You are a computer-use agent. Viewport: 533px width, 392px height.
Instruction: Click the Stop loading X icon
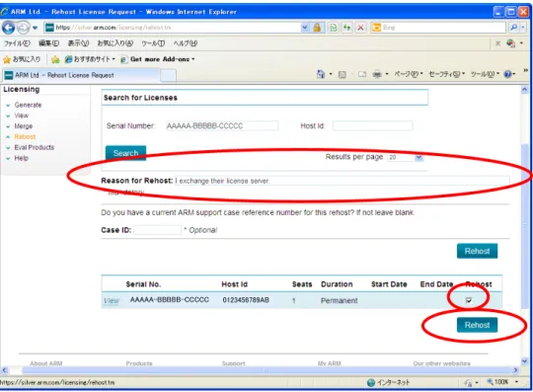pos(360,28)
